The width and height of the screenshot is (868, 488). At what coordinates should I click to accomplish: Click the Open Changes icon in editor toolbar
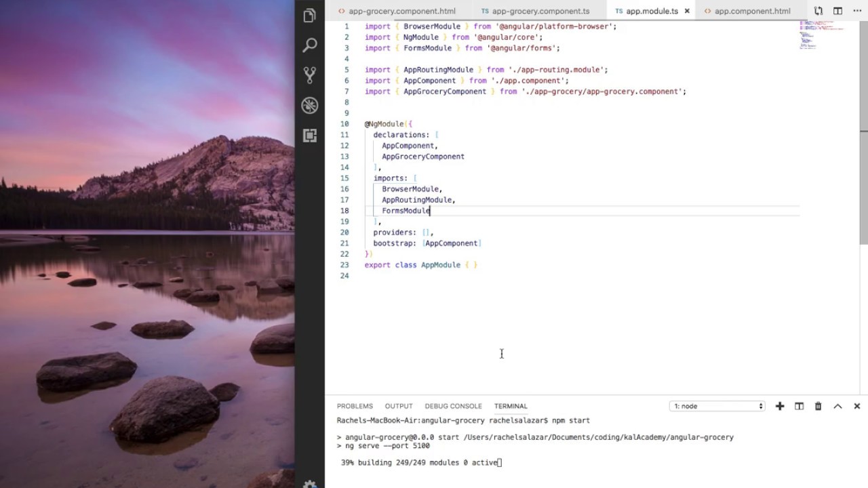818,11
